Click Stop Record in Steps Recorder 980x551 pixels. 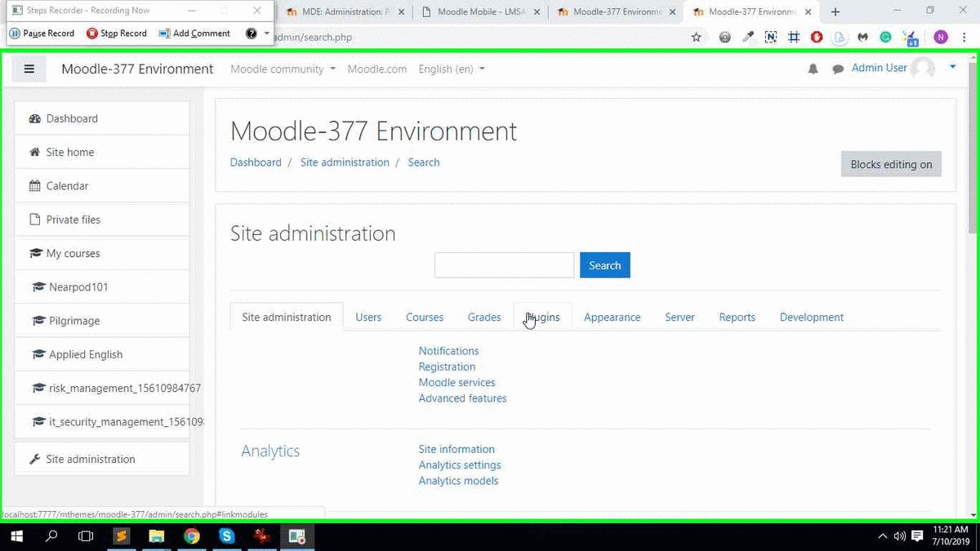[x=117, y=33]
